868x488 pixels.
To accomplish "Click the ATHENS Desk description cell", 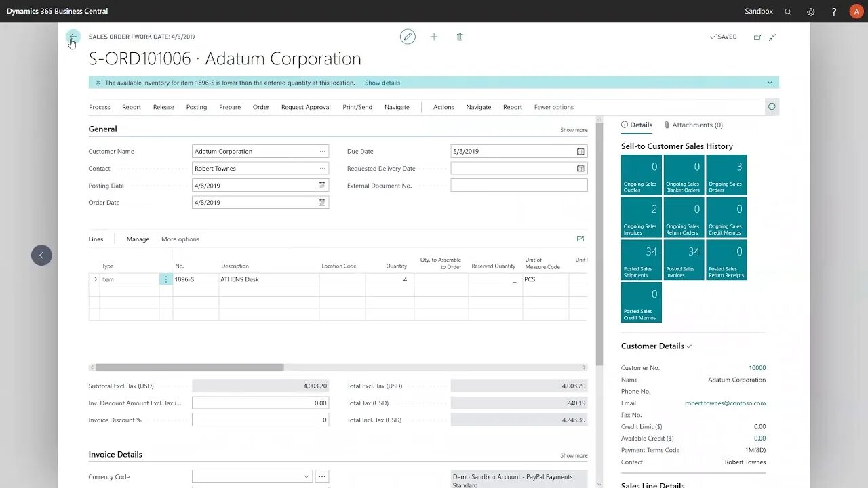I will pyautogui.click(x=269, y=279).
